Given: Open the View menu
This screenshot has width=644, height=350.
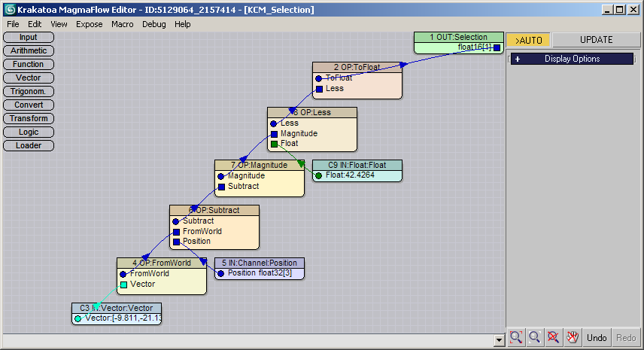Looking at the screenshot, I should (59, 24).
